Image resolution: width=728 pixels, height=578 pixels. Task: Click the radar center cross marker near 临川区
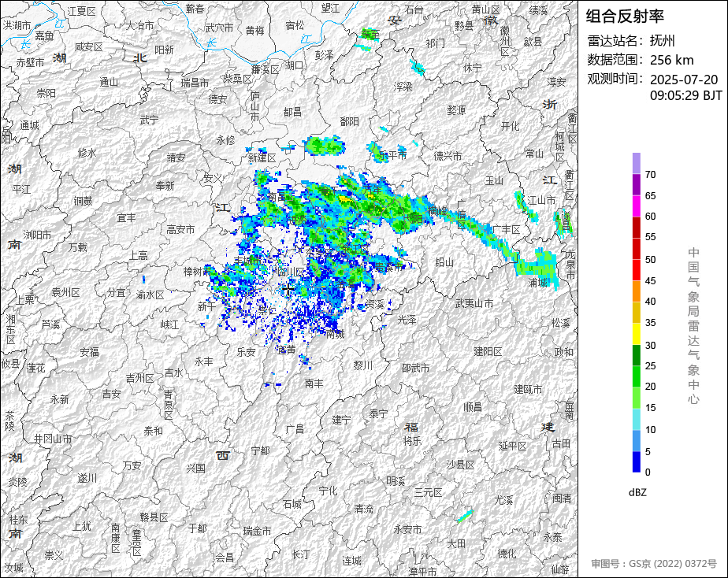point(288,290)
